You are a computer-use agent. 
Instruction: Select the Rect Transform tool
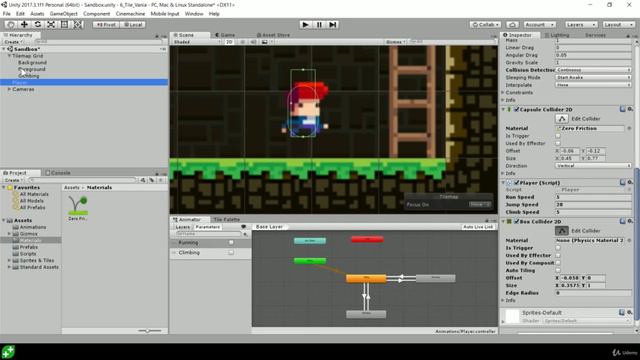[64, 24]
